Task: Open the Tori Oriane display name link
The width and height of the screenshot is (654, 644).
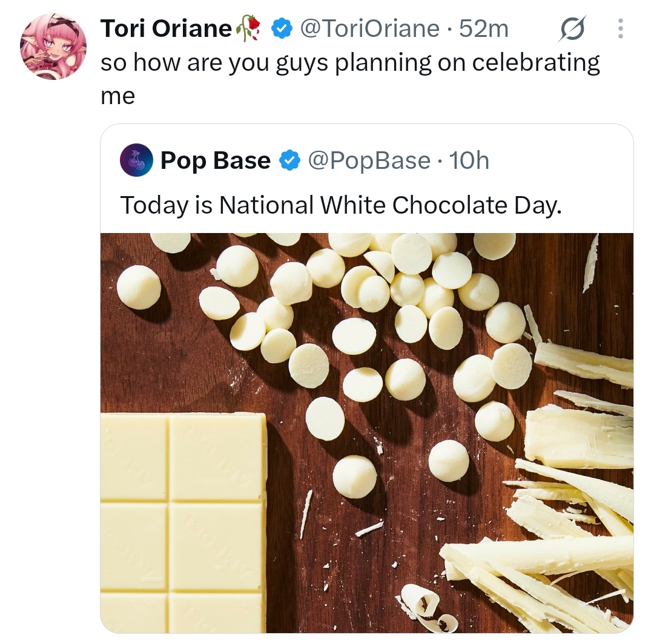Action: tap(166, 29)
